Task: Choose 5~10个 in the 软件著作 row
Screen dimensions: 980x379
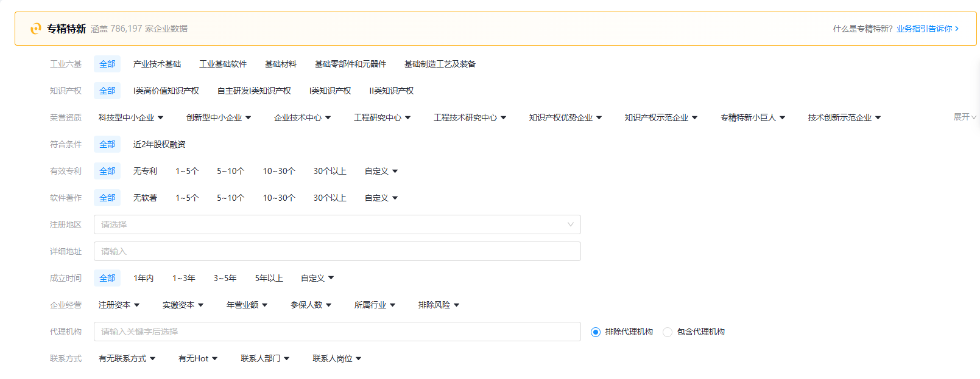Action: coord(231,198)
